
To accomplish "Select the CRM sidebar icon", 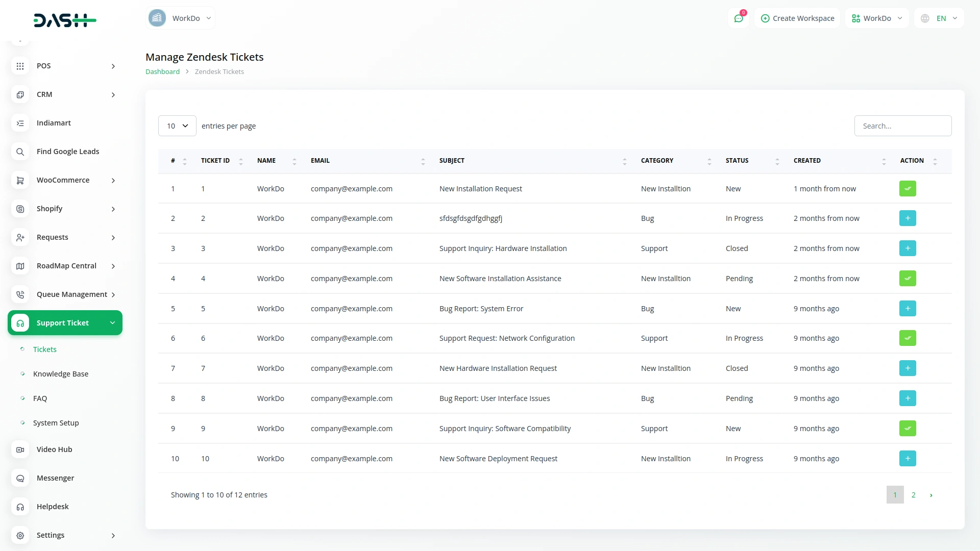I will (20, 94).
